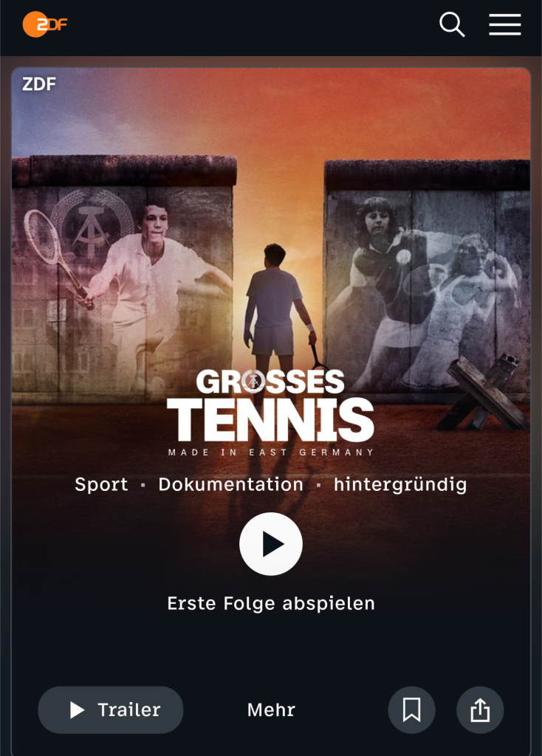Bookmark this series to your watchlist
The image size is (542, 756).
tap(411, 709)
